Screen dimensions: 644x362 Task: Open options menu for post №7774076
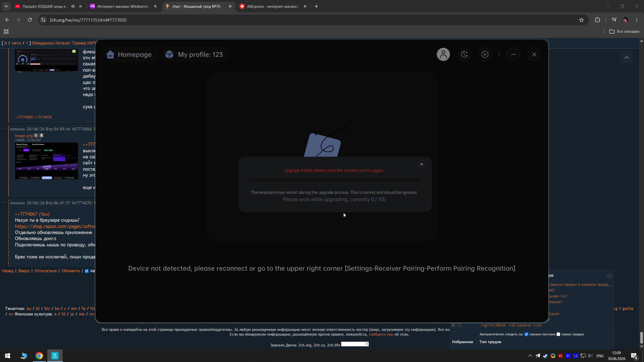[x=5, y=202]
